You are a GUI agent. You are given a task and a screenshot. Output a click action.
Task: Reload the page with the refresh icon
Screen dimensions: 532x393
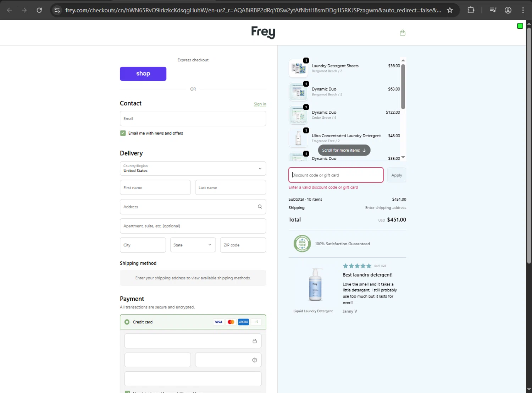39,10
